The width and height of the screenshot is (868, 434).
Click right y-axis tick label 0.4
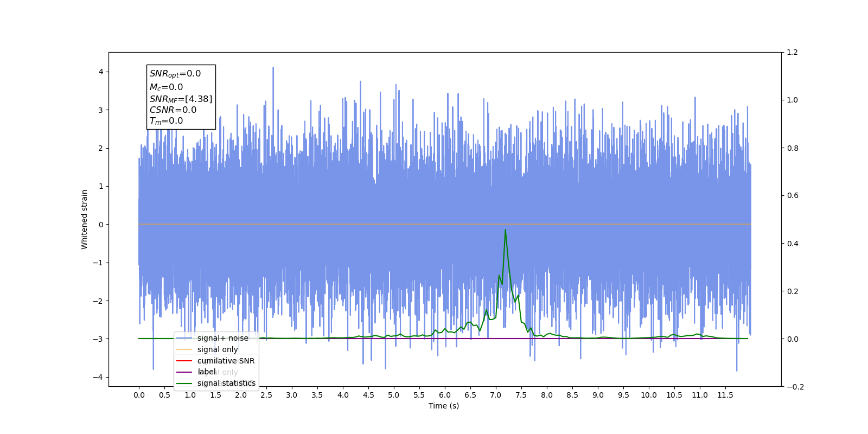(793, 244)
